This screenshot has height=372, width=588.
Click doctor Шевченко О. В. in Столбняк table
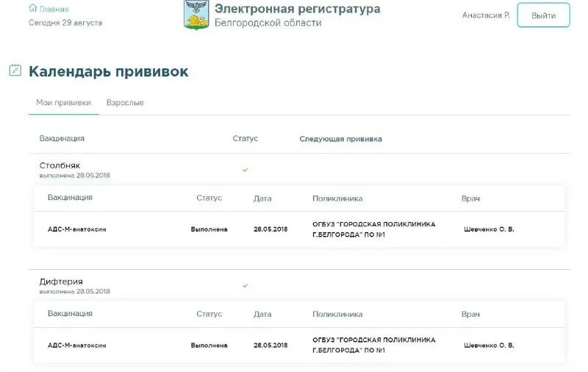[489, 229]
